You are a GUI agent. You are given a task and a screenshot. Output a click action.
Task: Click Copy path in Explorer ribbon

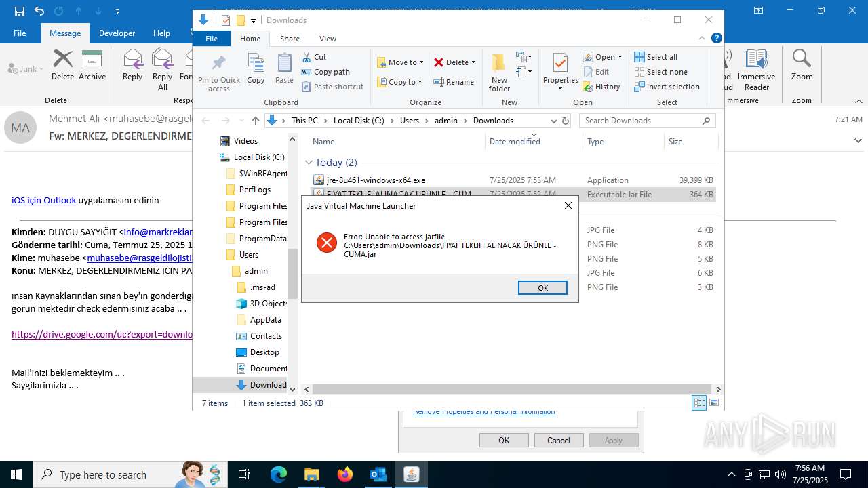pyautogui.click(x=325, y=72)
